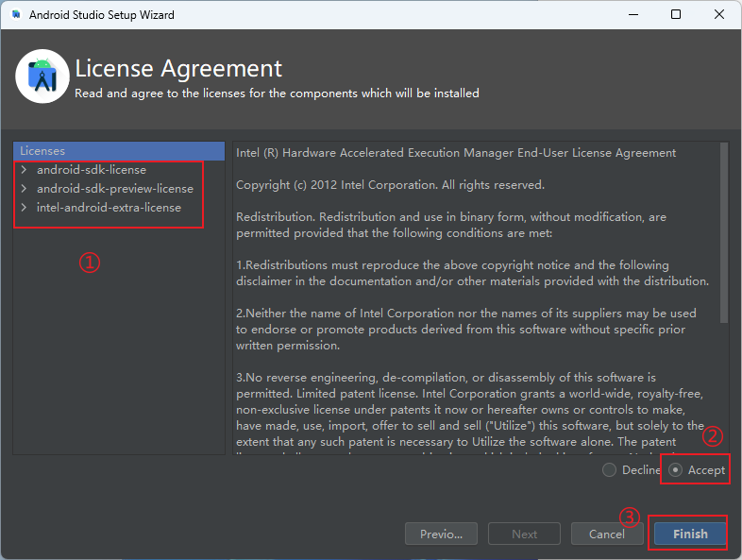Screen dimensions: 742x560
Task: Select android-sdk-license in the tree
Action: 92,169
